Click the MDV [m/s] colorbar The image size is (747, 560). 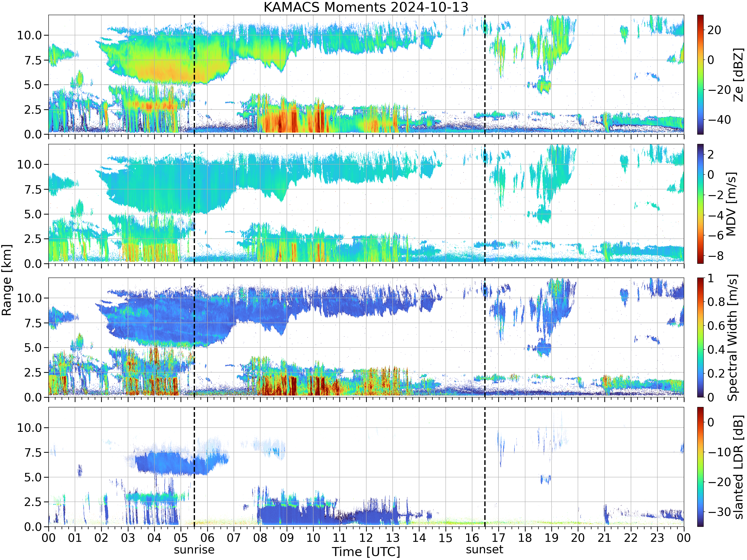pos(700,204)
